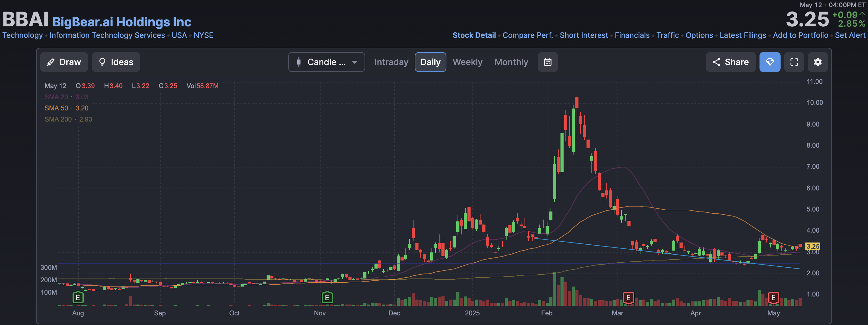Click the share icon in Share button
Image resolution: width=868 pixels, height=325 pixels.
(716, 62)
